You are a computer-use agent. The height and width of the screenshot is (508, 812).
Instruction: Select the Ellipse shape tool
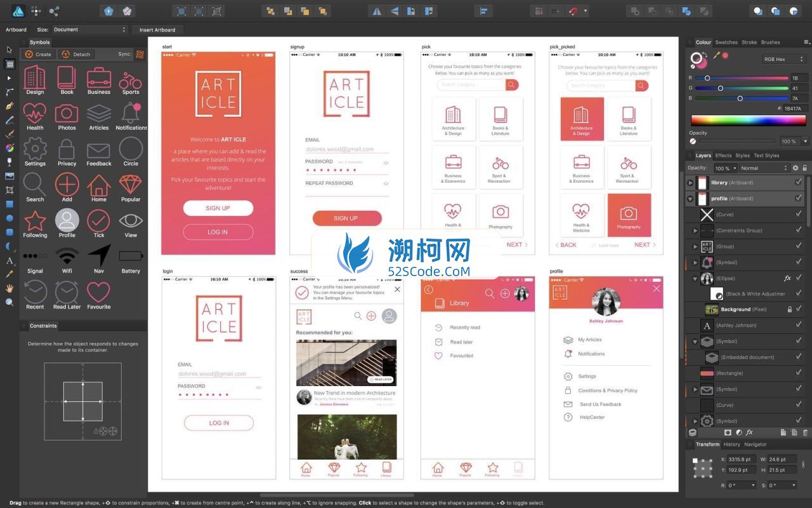coord(10,218)
